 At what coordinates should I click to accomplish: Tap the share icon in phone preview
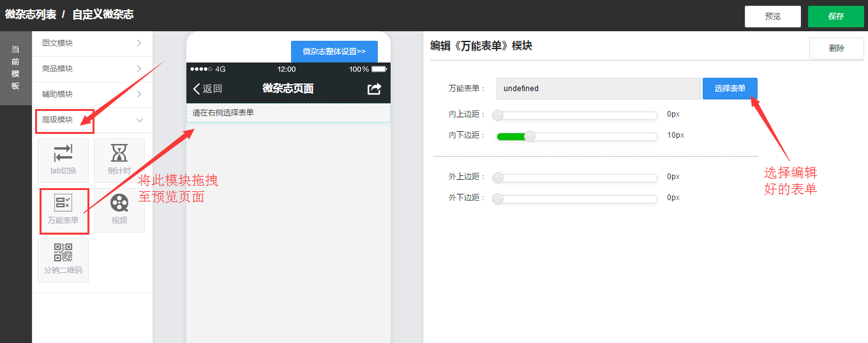(375, 89)
